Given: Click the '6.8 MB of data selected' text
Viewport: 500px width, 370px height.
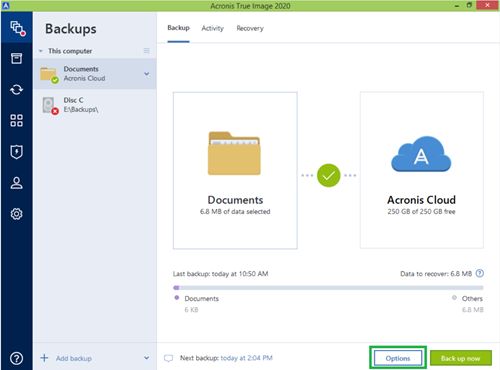Looking at the screenshot, I should point(235,211).
